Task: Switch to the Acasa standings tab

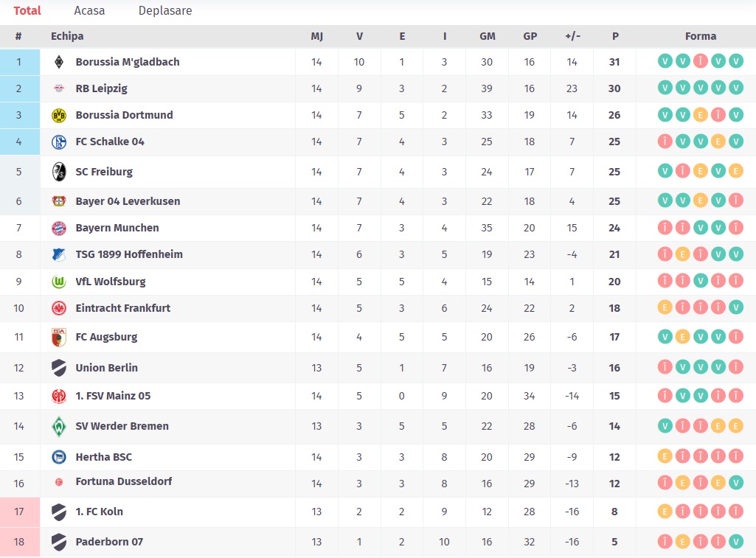Action: coord(89,11)
